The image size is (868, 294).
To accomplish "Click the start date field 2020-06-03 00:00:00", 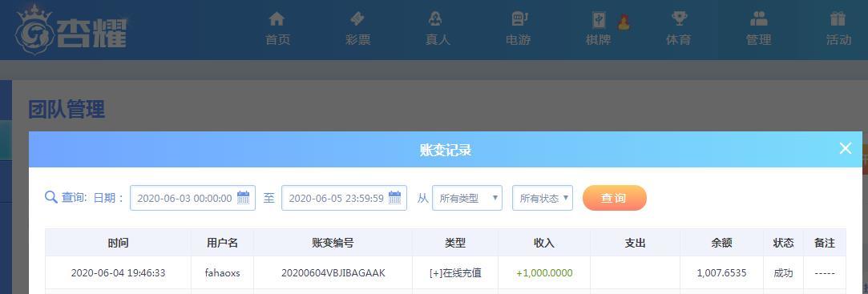I will coord(192,198).
